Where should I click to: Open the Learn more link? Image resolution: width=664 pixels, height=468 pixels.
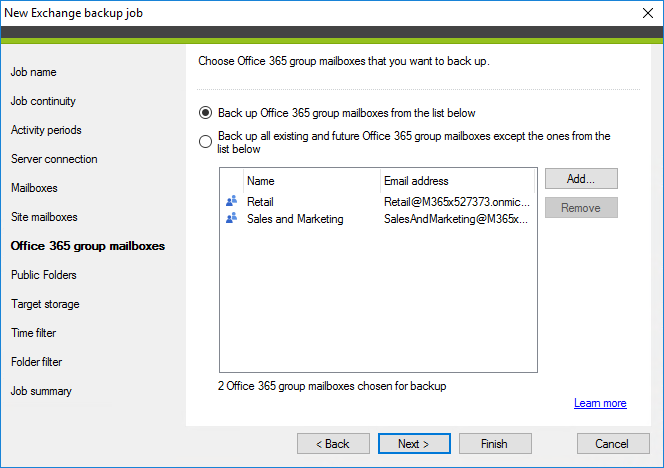600,403
